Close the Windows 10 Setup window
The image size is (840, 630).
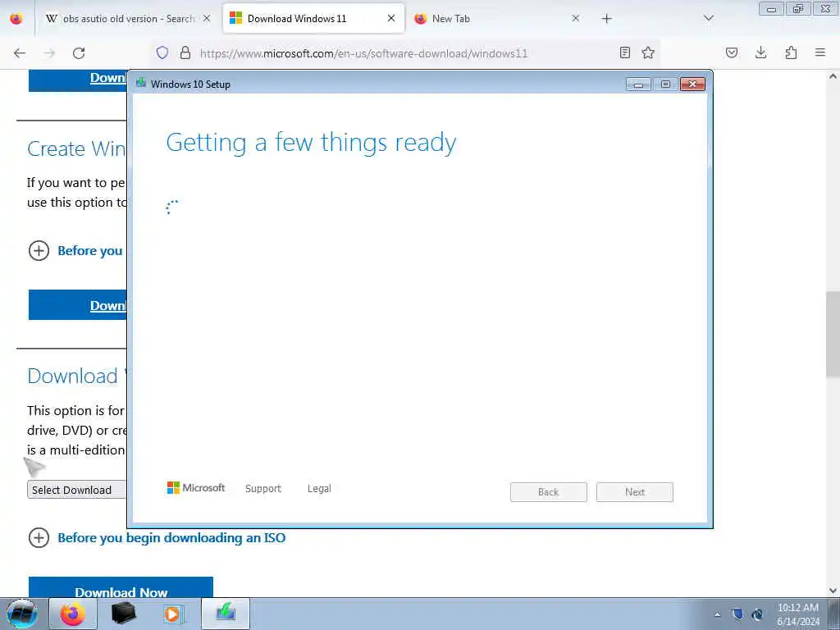coord(692,84)
